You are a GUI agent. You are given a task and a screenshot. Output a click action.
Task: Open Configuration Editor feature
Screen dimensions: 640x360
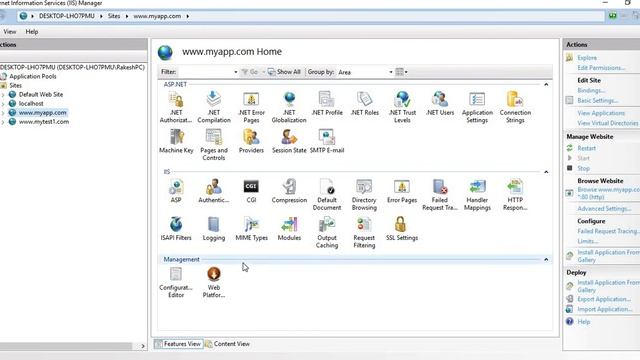pos(176,282)
